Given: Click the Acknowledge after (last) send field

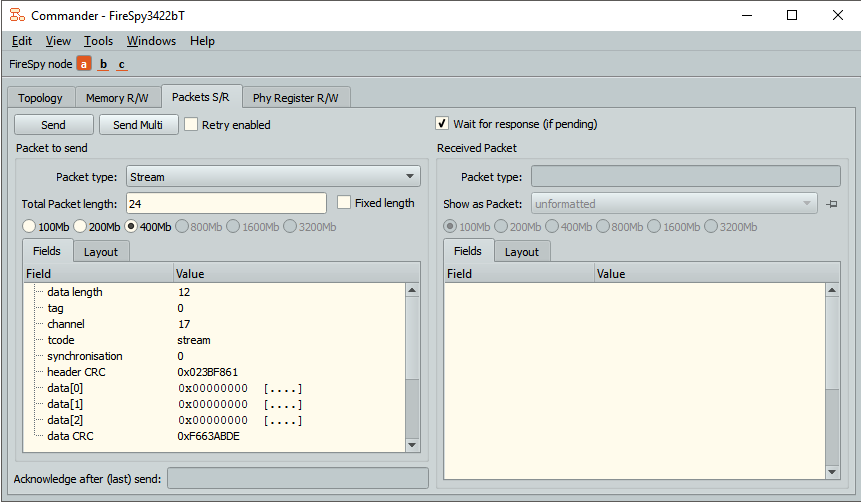Looking at the screenshot, I should [x=298, y=478].
